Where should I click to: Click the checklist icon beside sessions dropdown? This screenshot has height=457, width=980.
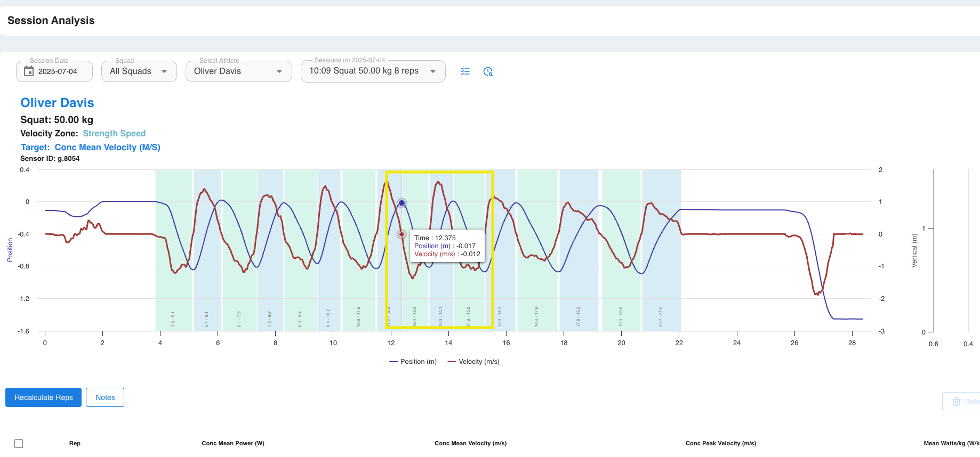465,71
